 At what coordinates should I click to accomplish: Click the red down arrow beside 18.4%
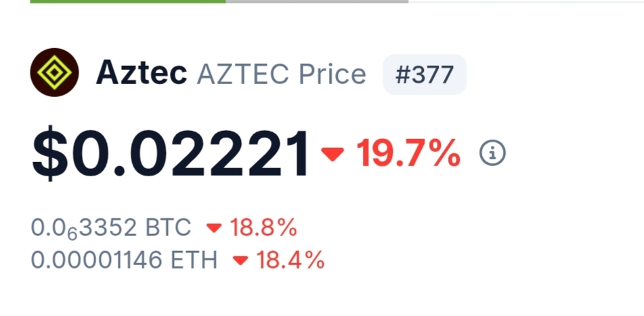[240, 260]
